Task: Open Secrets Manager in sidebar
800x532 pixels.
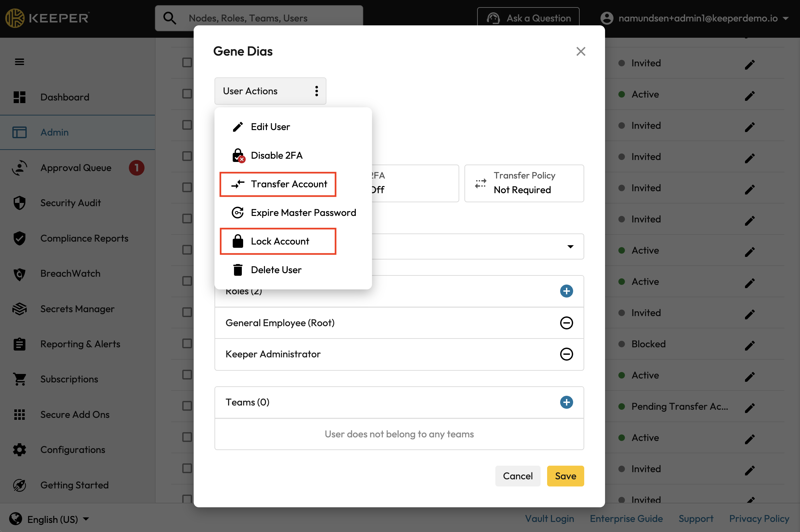Action: pyautogui.click(x=77, y=309)
